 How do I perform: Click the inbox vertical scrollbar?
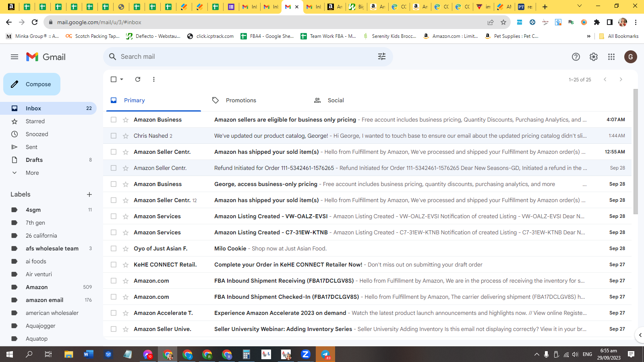tap(636, 151)
